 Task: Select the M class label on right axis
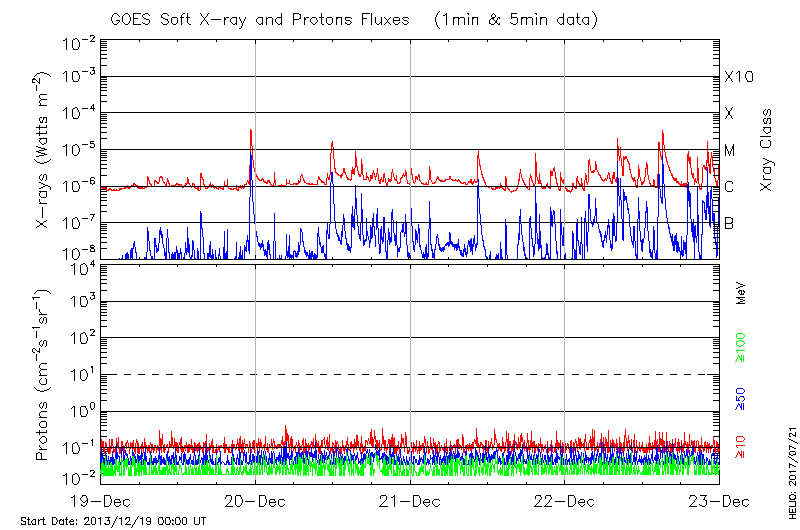click(729, 151)
